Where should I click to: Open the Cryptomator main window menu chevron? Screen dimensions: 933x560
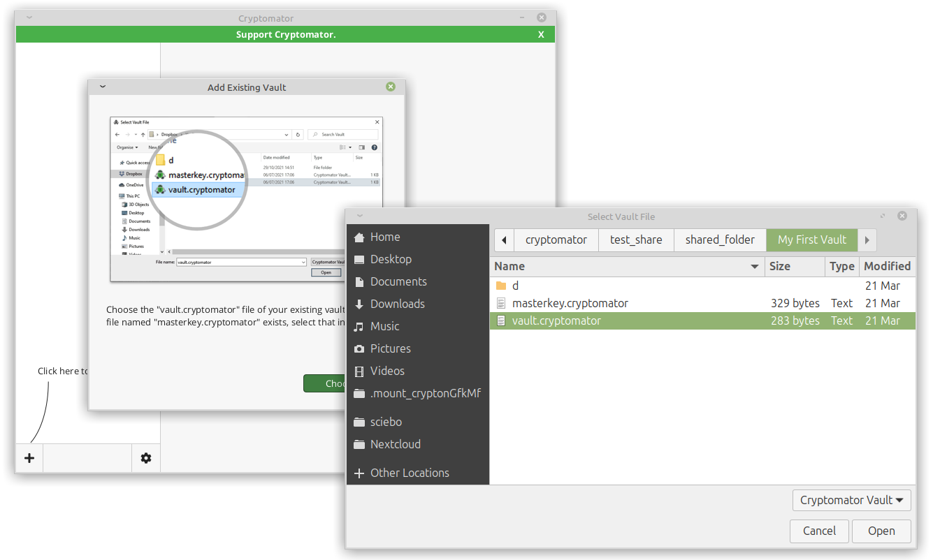(29, 18)
